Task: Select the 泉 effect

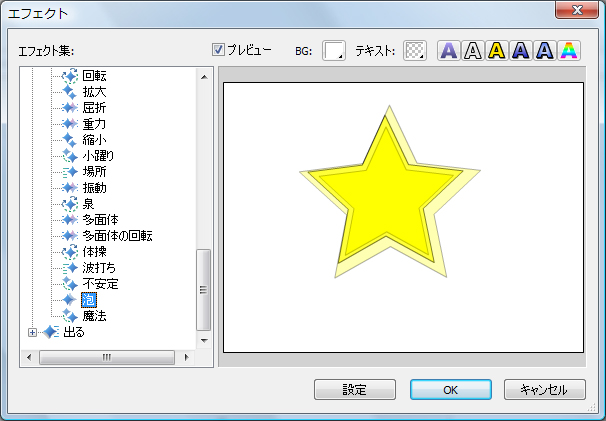Action: (89, 204)
